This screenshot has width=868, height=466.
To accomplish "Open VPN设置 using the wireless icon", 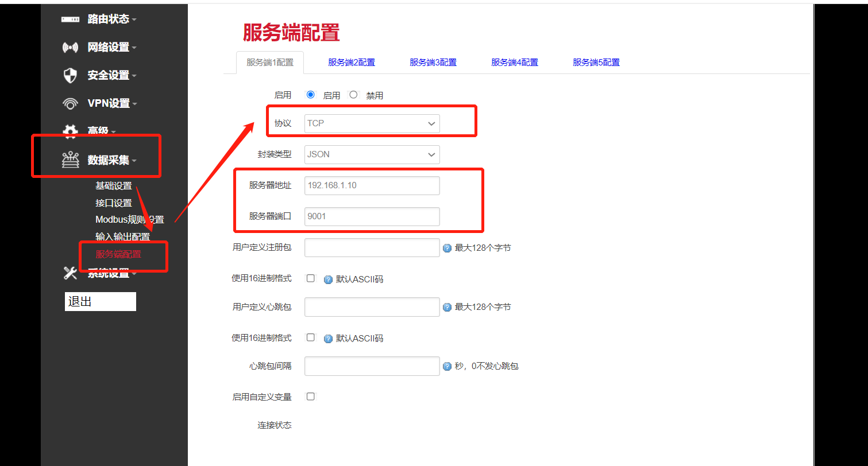I will pyautogui.click(x=70, y=103).
